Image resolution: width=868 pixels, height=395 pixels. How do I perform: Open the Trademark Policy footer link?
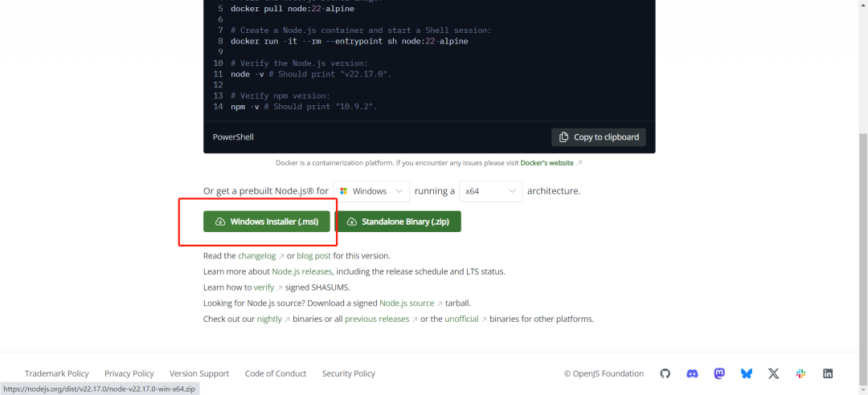click(x=56, y=373)
